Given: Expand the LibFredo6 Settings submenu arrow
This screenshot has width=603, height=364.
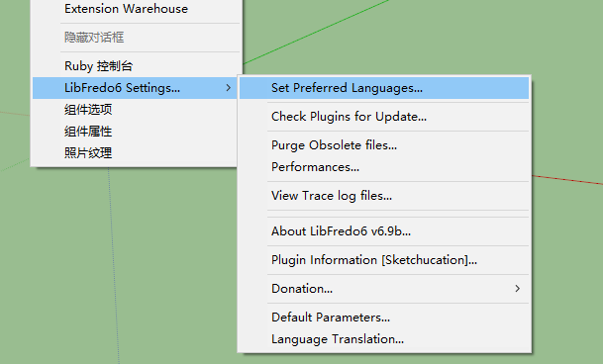Looking at the screenshot, I should point(229,88).
